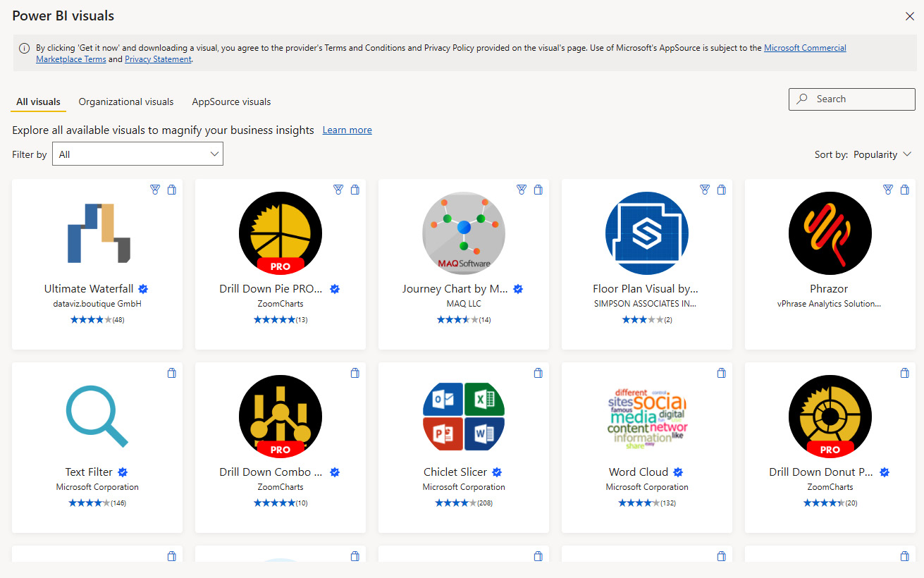924x578 pixels.
Task: Click the shopping bag icon on Drill Down Donut card
Action: pos(905,373)
